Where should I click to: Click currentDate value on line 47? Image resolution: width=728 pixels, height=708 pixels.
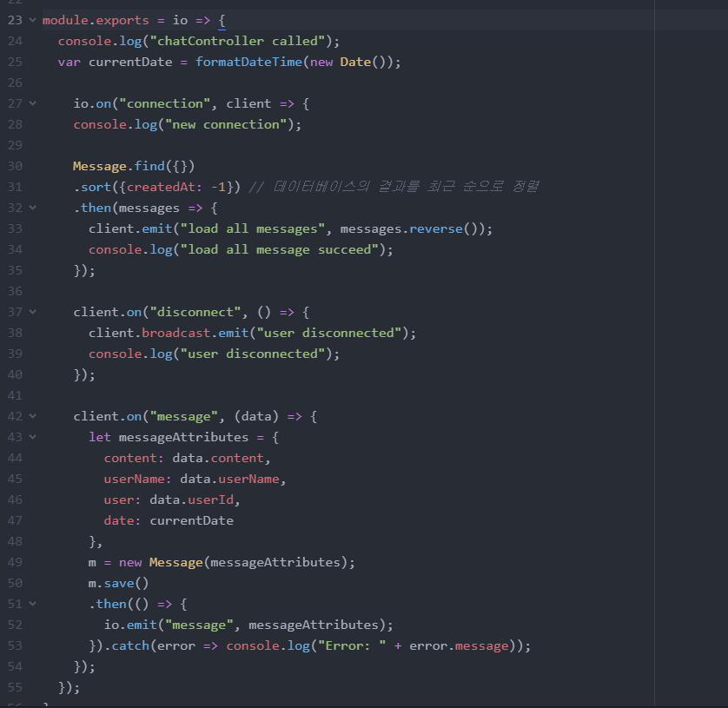click(192, 521)
